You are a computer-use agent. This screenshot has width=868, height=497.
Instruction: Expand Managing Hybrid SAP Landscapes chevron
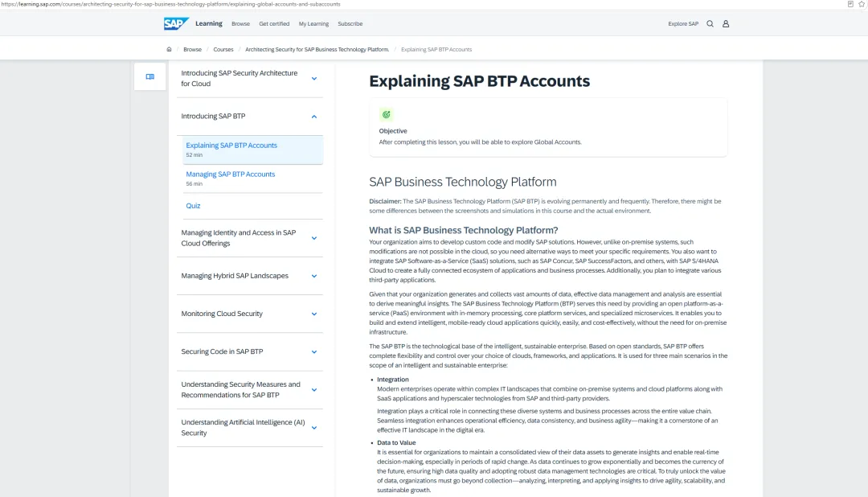(314, 276)
